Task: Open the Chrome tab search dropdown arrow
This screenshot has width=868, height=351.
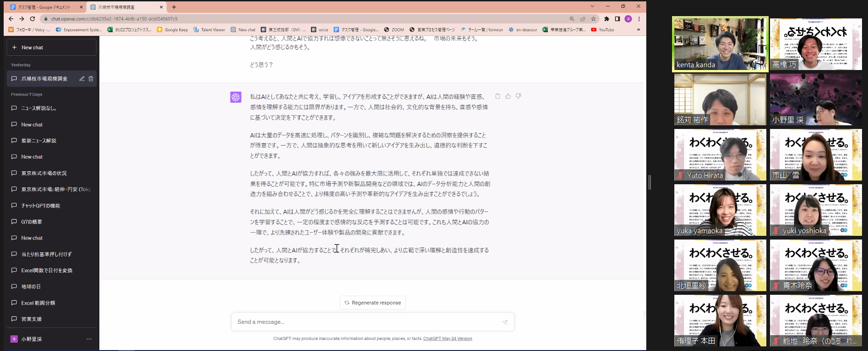Action: (x=592, y=6)
